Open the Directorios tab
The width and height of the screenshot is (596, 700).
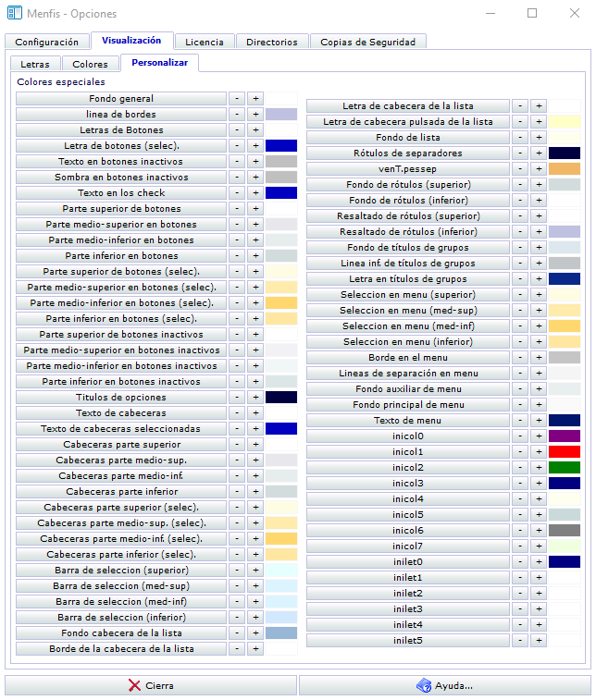pyautogui.click(x=272, y=42)
